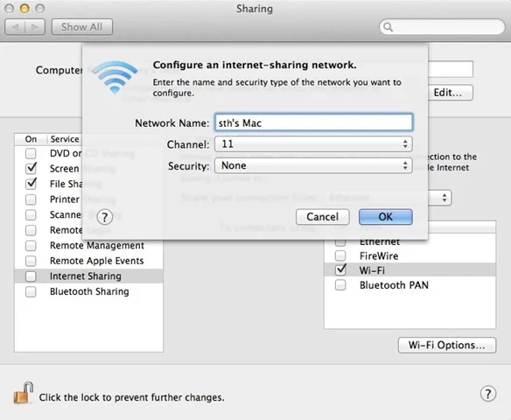
Task: Focus the System Preferences search field
Action: (442, 27)
